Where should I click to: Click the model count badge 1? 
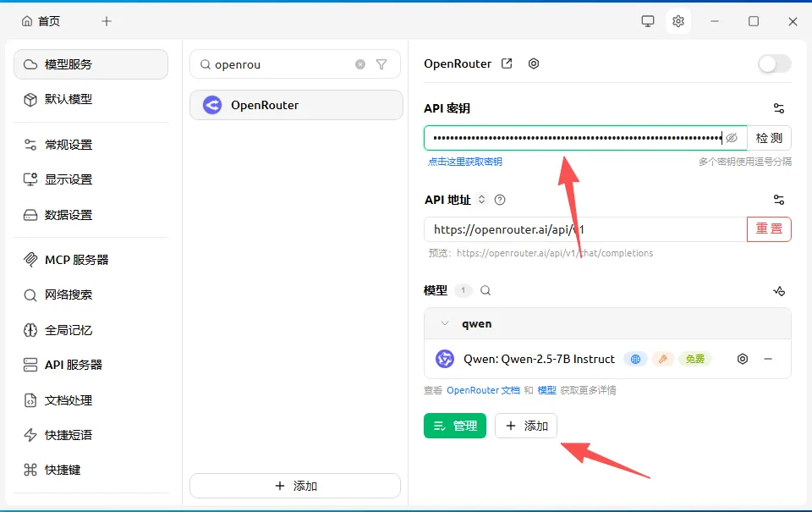463,290
